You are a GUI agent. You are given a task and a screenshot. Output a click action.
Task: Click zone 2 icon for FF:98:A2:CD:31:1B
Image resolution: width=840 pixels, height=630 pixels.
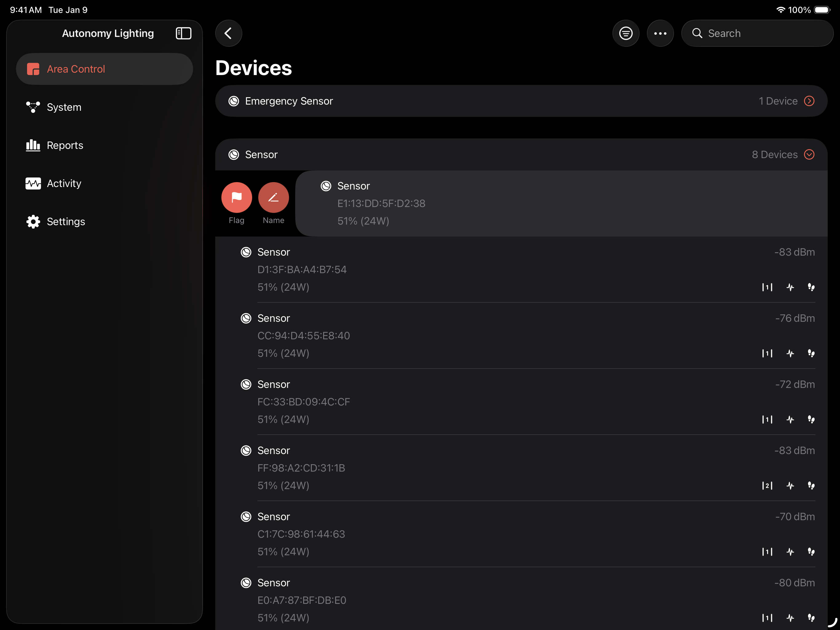[x=767, y=486]
